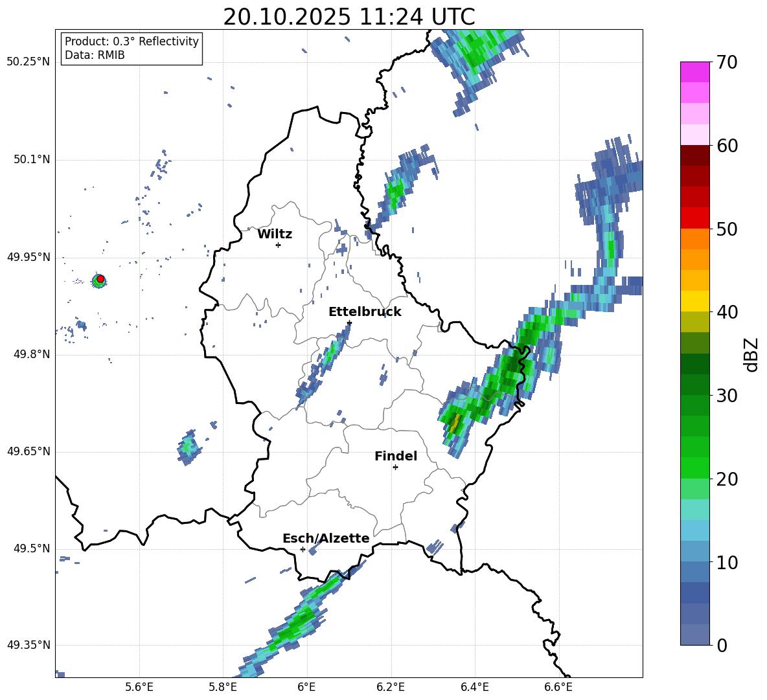Click the 6.4°E longitude tick label
This screenshot has width=767, height=700.
point(474,687)
